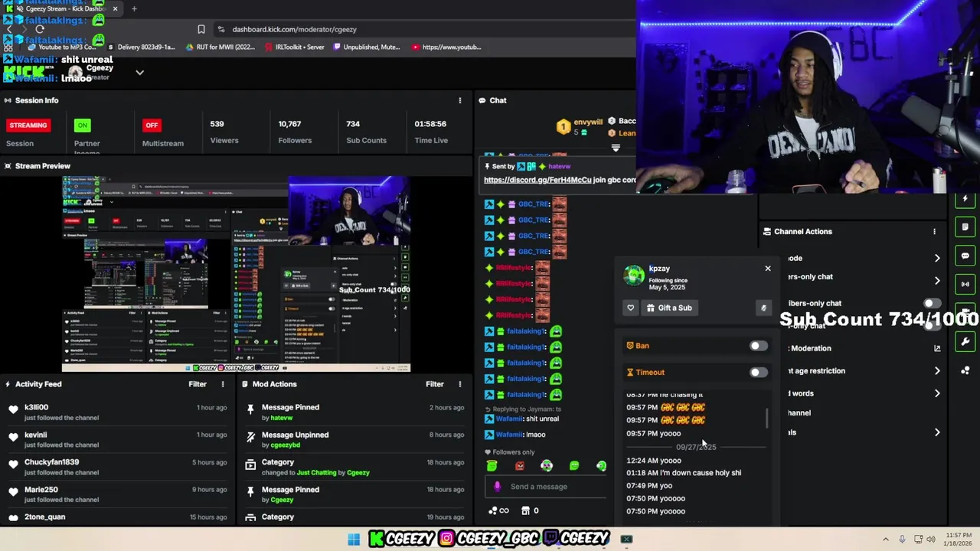Click the chat bubble icon in right sidebar

[x=965, y=256]
